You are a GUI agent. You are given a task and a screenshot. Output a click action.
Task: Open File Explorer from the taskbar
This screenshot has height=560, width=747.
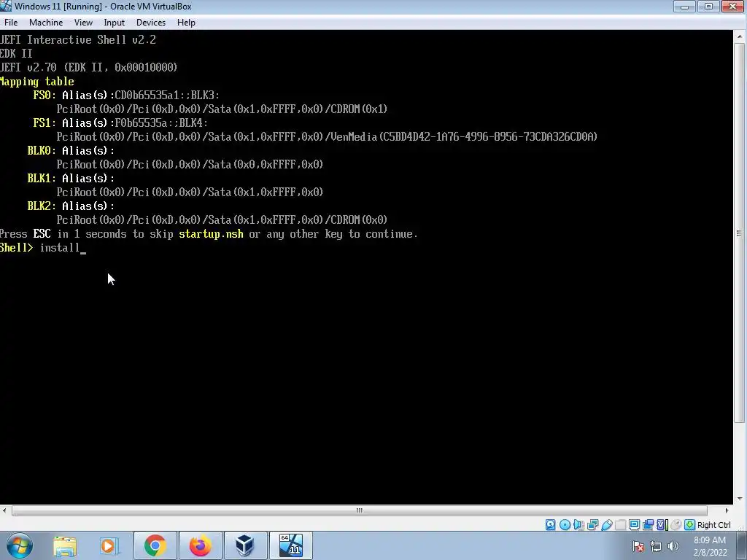point(65,545)
